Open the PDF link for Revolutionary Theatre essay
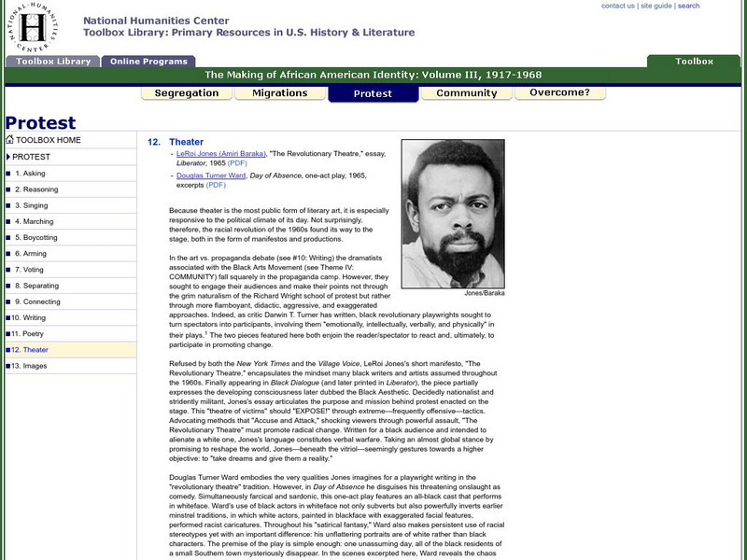The width and height of the screenshot is (747, 560). point(237,163)
